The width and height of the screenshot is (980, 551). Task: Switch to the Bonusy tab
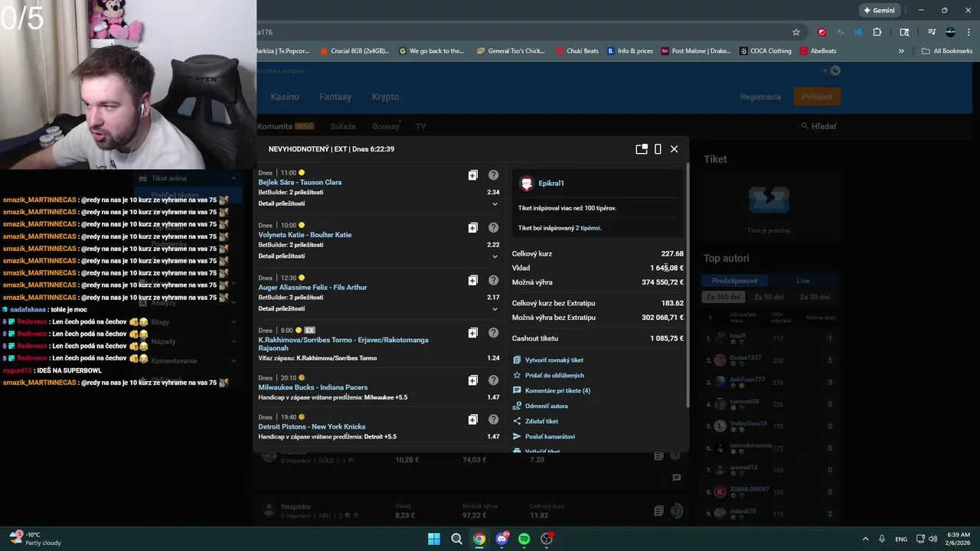point(386,126)
